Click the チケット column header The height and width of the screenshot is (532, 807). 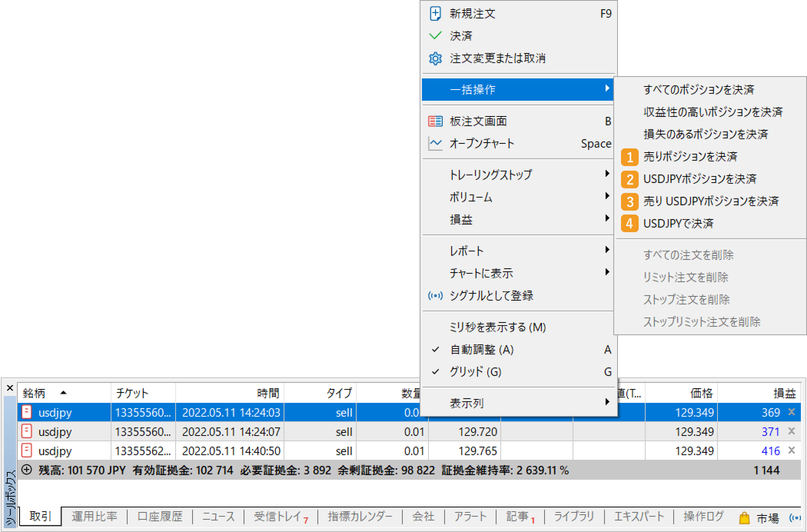coord(143,393)
